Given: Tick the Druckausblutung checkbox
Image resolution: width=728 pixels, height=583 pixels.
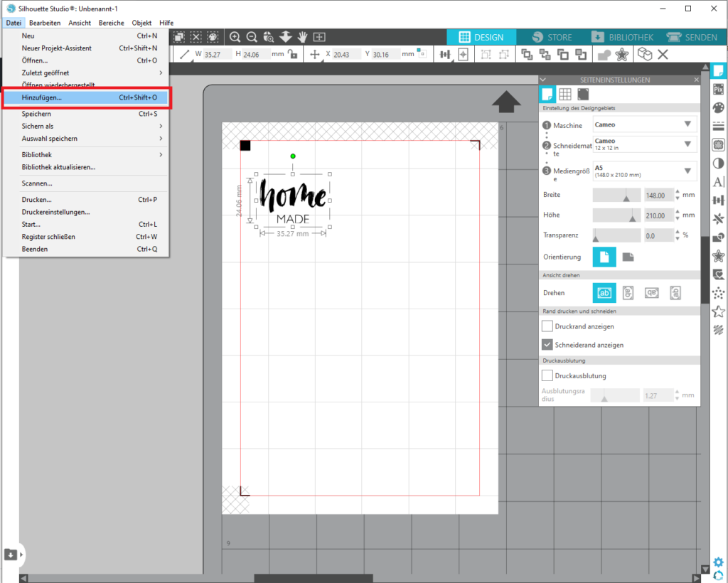Looking at the screenshot, I should point(547,375).
